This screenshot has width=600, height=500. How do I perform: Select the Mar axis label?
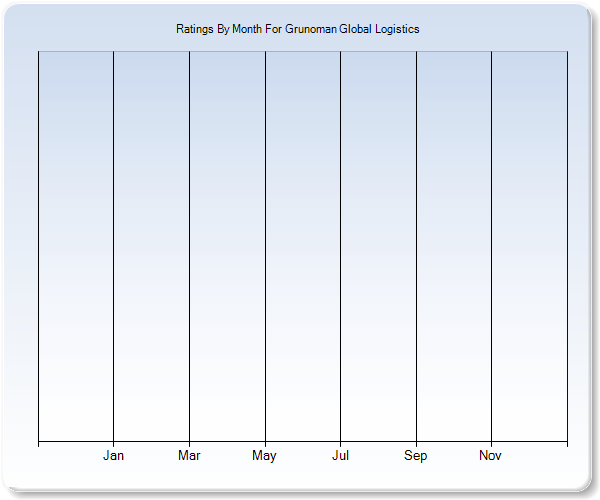(x=189, y=456)
